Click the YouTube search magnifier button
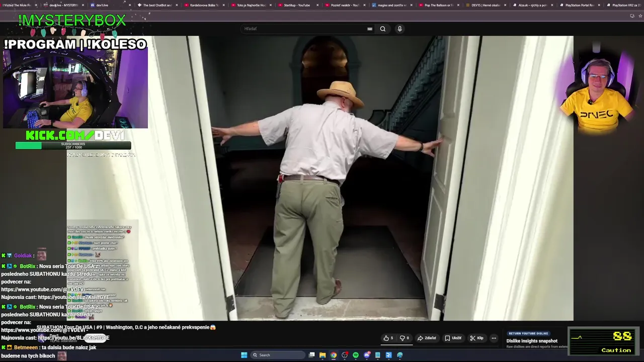Image resolution: width=644 pixels, height=362 pixels. point(383,29)
